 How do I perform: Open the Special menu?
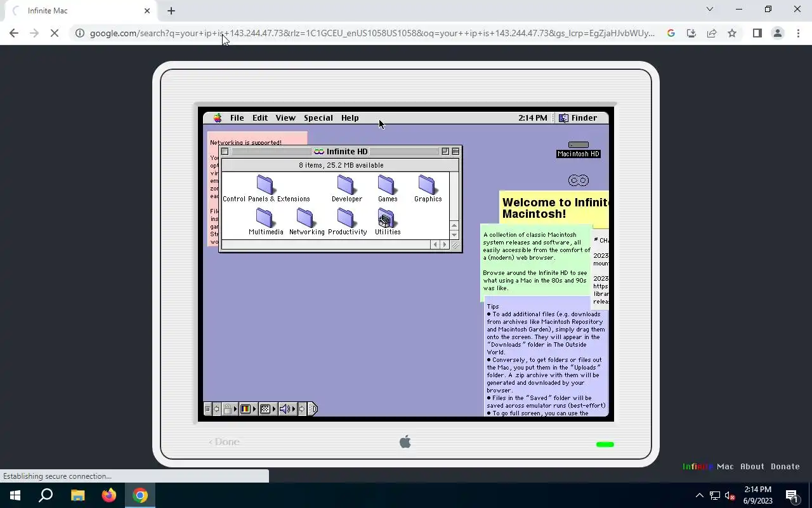click(x=318, y=117)
